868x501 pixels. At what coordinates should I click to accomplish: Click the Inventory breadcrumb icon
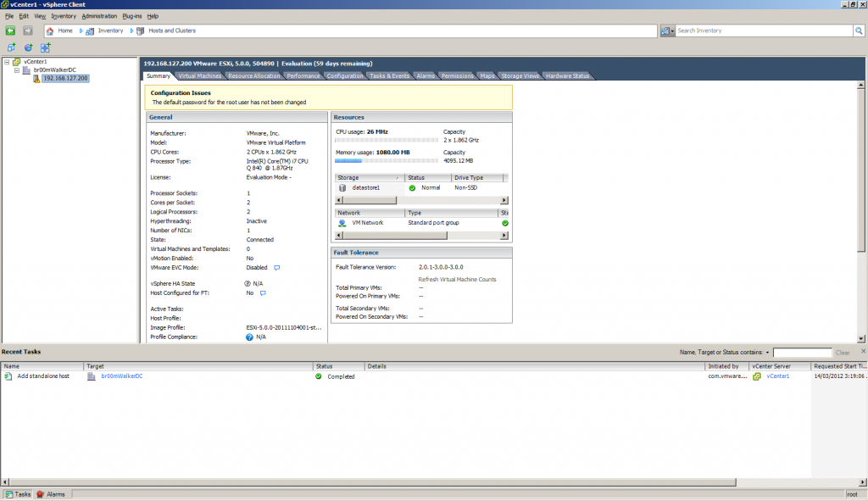click(90, 31)
